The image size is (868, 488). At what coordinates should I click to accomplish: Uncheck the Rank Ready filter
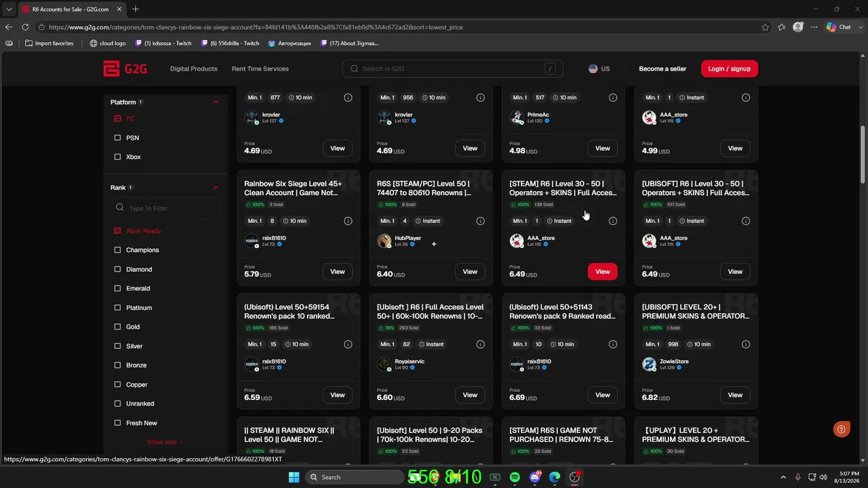(117, 231)
